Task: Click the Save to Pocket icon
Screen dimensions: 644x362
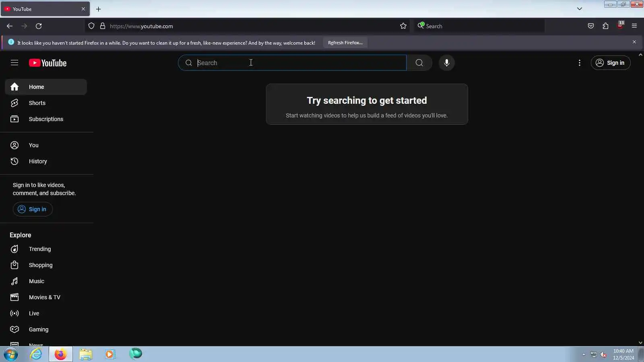Action: coord(591,26)
